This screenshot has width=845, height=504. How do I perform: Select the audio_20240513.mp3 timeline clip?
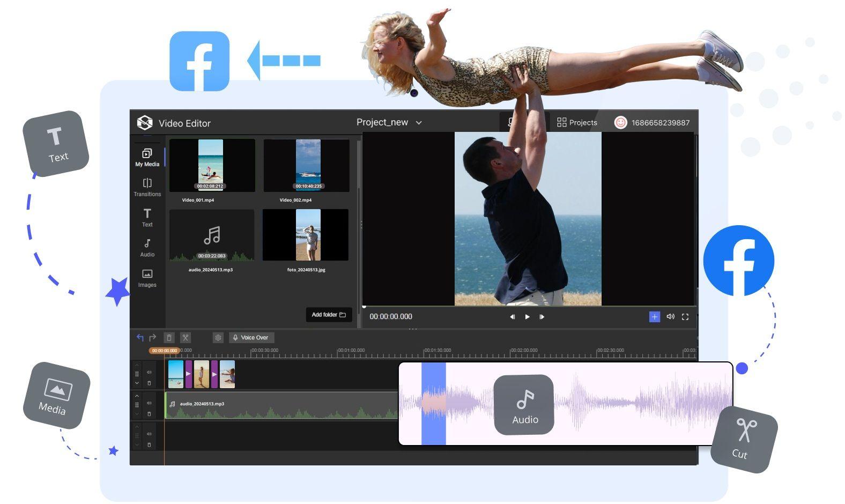(281, 405)
